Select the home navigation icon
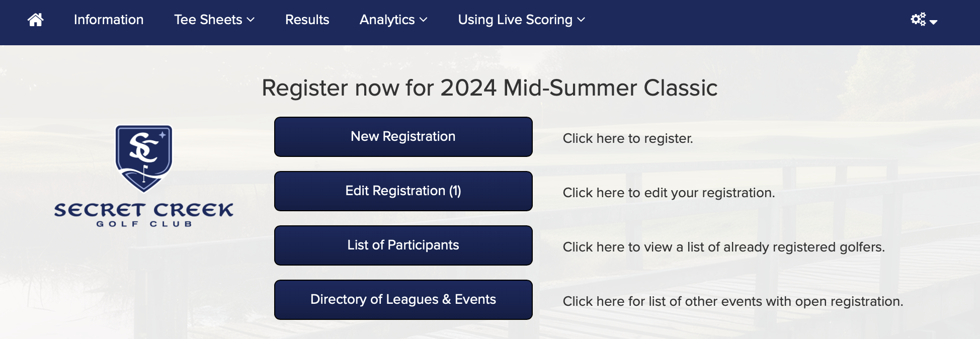Viewport: 980px width, 339px height. click(x=35, y=21)
